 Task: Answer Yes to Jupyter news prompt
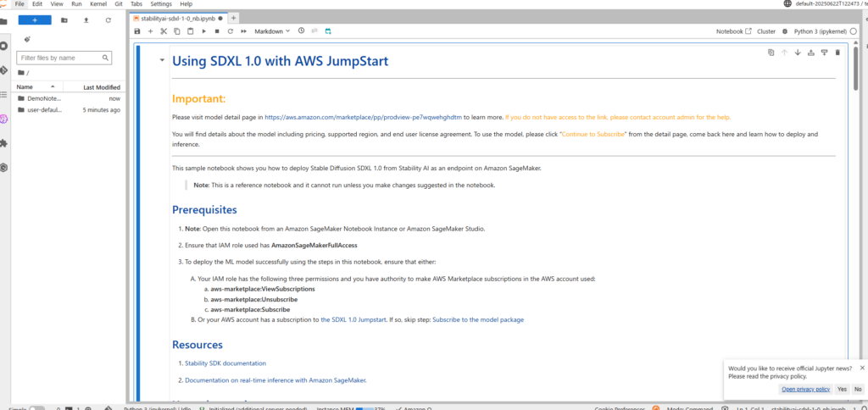842,389
